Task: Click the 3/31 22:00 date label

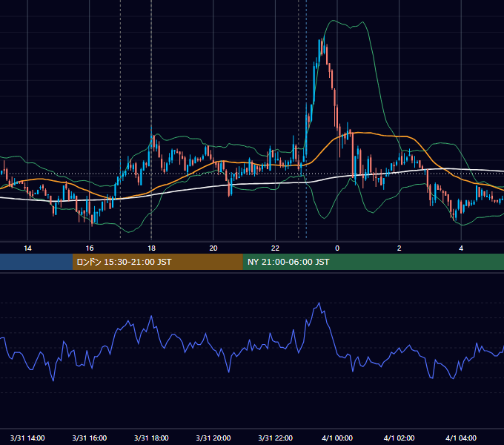Action: tap(276, 438)
